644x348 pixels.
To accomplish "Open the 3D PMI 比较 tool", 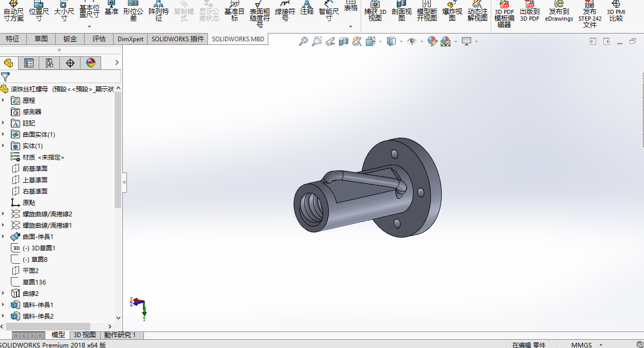I will point(616,11).
